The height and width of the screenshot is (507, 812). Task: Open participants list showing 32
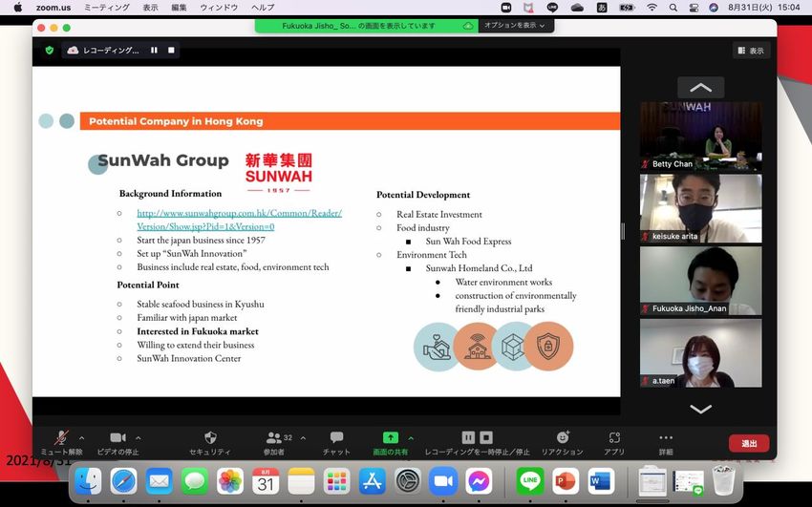point(274,442)
